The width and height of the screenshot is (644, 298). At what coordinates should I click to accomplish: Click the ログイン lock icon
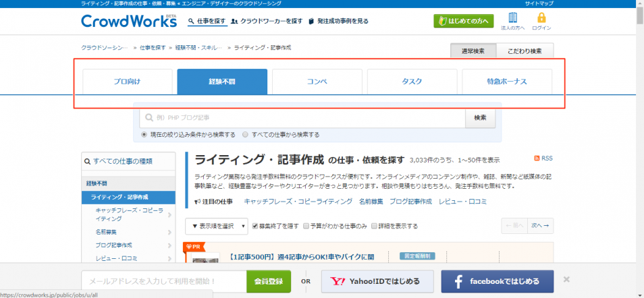pyautogui.click(x=541, y=18)
